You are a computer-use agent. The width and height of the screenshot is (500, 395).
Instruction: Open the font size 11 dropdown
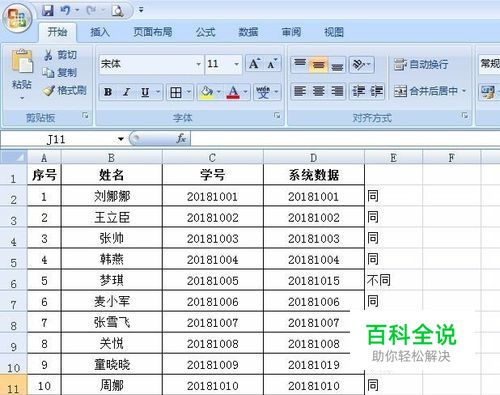pyautogui.click(x=236, y=64)
